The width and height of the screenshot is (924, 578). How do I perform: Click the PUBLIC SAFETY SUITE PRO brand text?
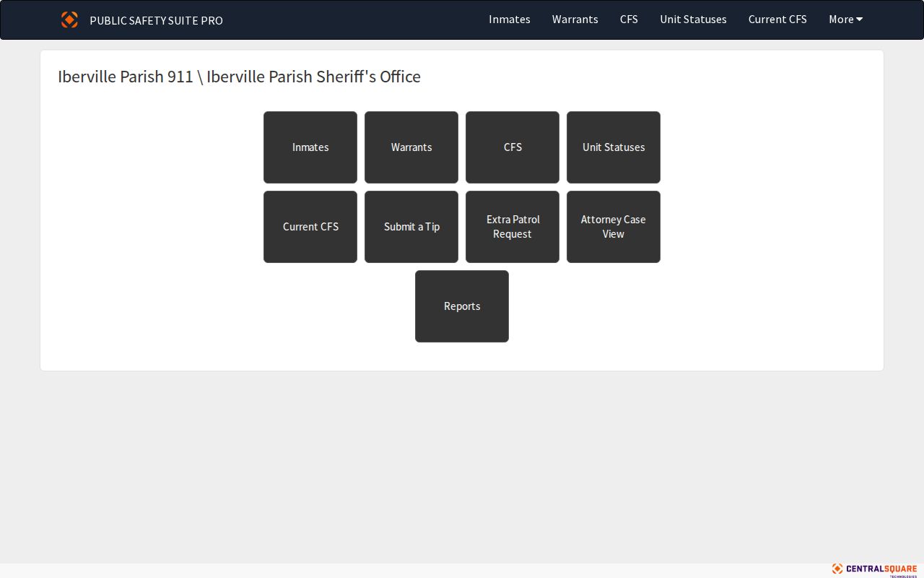[x=156, y=20]
